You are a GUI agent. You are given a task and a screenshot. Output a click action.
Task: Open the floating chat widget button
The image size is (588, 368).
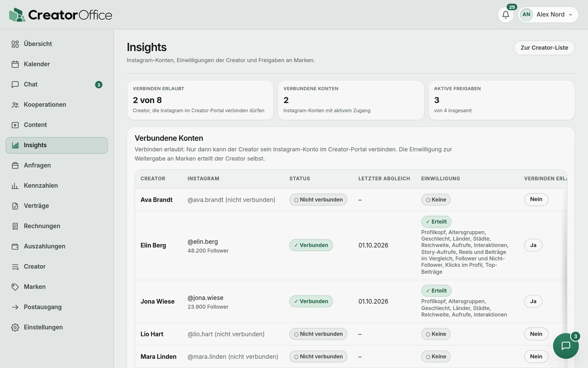click(x=566, y=346)
